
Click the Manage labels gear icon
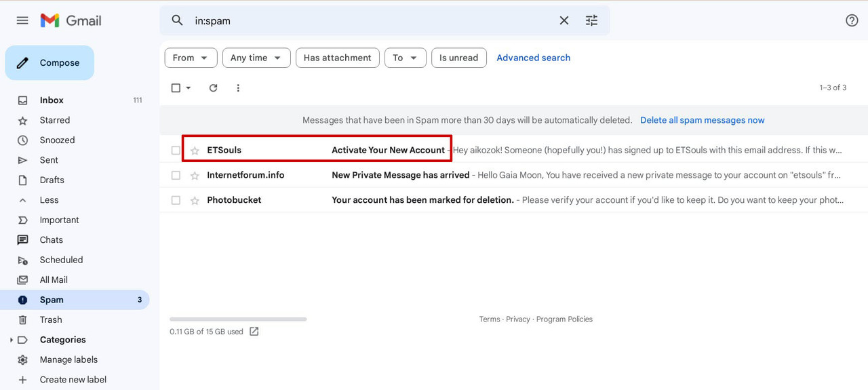(x=22, y=359)
